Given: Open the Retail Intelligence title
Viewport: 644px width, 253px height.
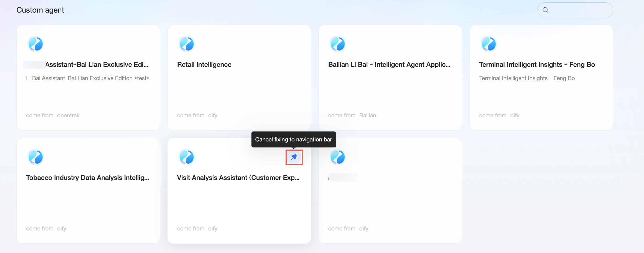Looking at the screenshot, I should click(x=204, y=65).
